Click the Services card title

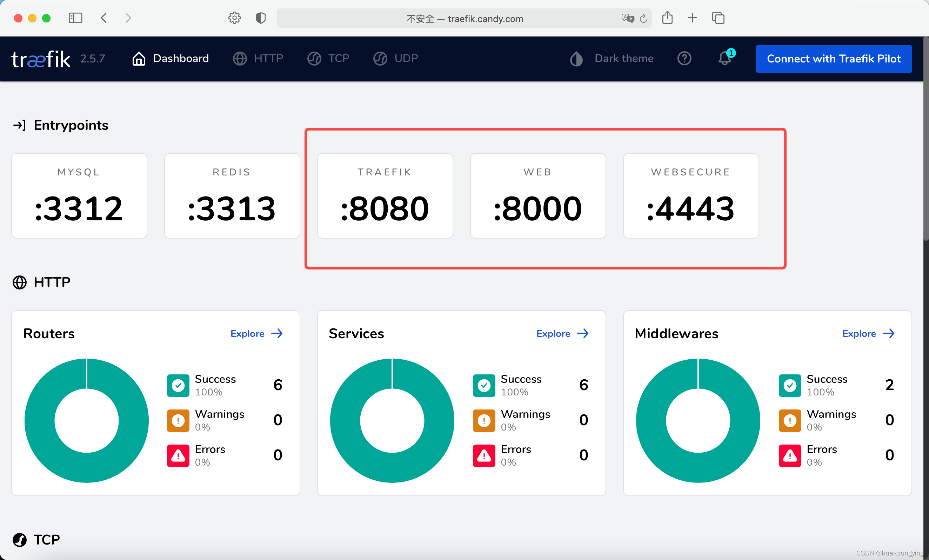[356, 334]
